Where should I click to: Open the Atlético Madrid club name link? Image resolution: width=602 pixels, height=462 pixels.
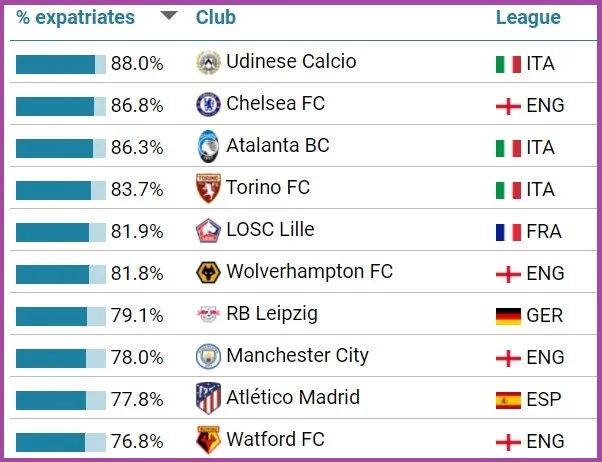(293, 398)
